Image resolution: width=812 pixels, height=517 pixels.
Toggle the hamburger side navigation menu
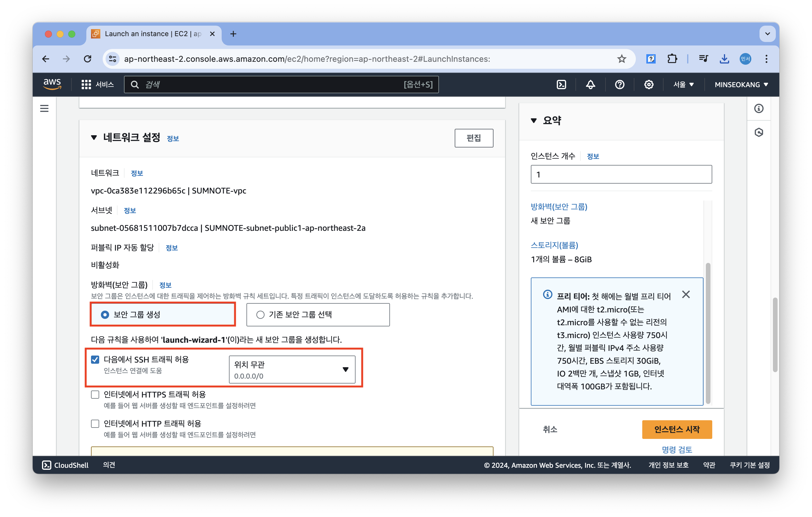pos(44,108)
